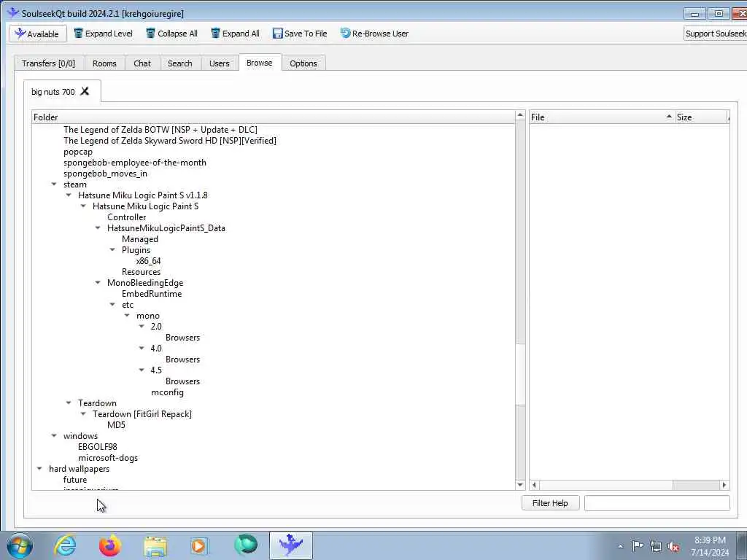Open the Search tab
Screen dimensions: 747x560
click(180, 63)
